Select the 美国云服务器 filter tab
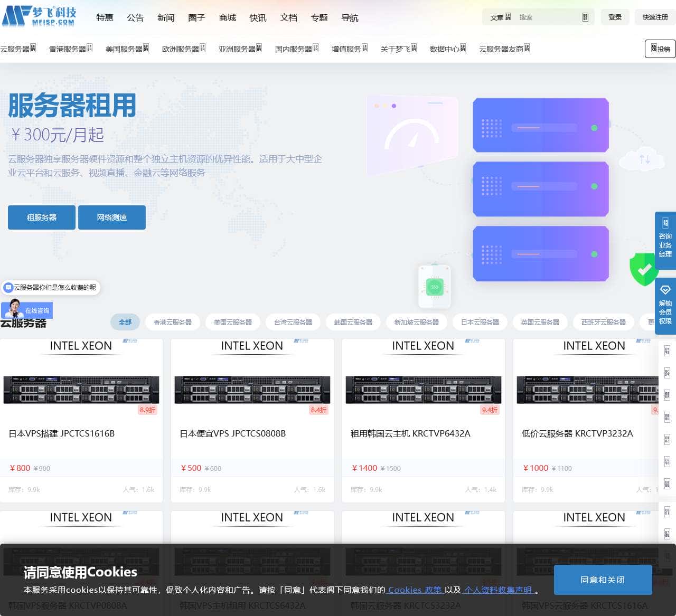This screenshot has width=676, height=616. pos(233,322)
